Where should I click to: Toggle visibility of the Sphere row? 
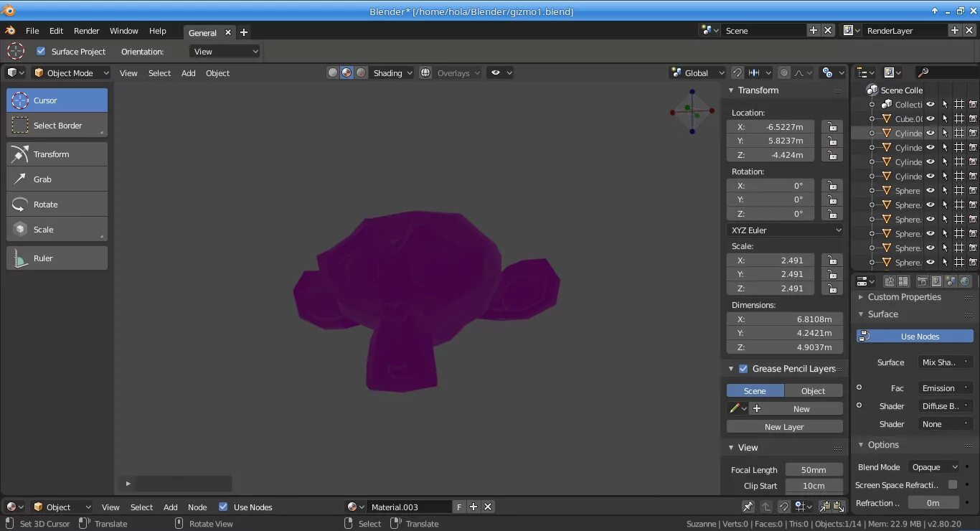[x=930, y=190]
